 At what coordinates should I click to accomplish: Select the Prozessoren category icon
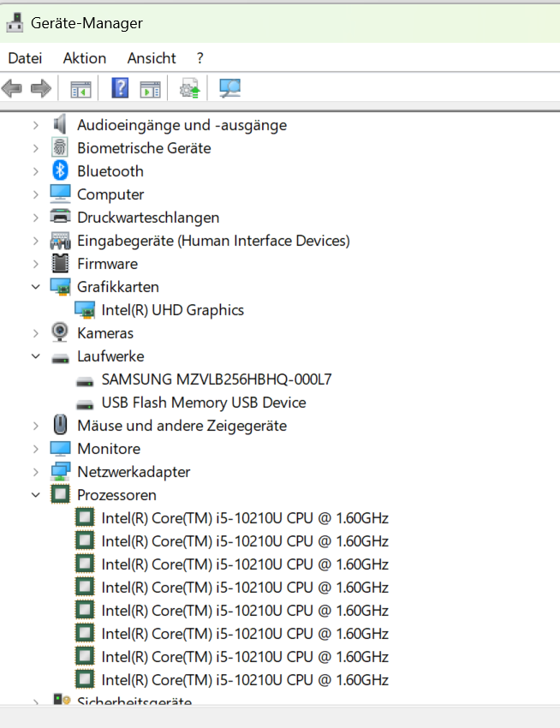click(x=60, y=494)
